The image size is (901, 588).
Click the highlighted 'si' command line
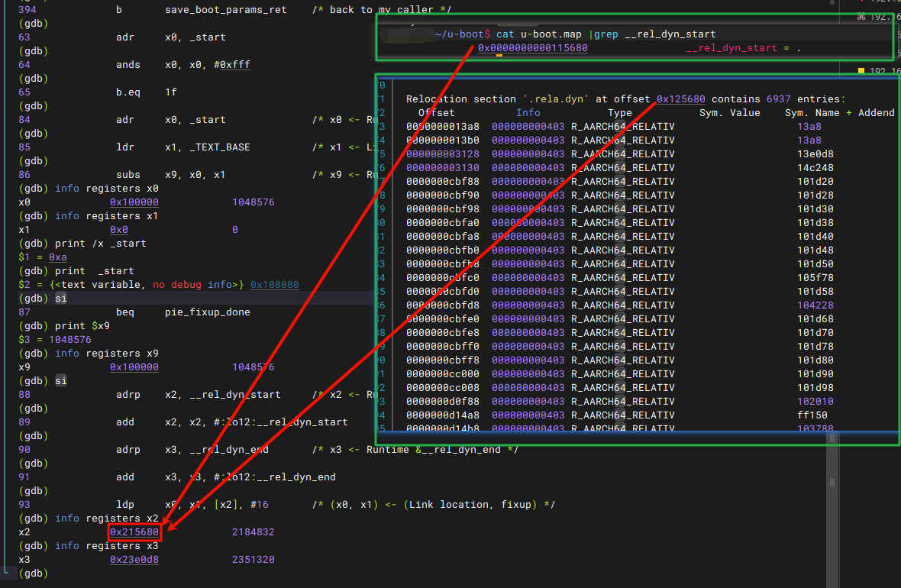[x=61, y=299]
